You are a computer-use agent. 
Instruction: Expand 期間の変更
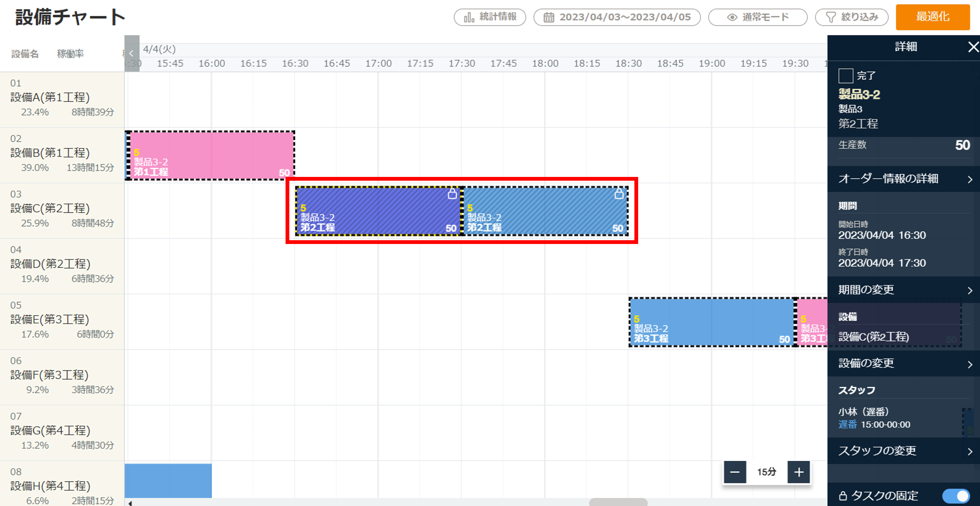pyautogui.click(x=903, y=290)
